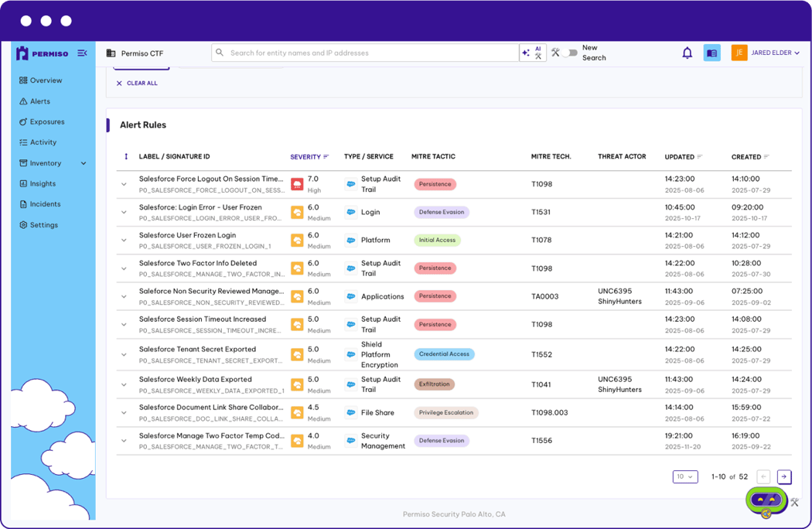Open the page size 10 dropdown

pyautogui.click(x=684, y=477)
